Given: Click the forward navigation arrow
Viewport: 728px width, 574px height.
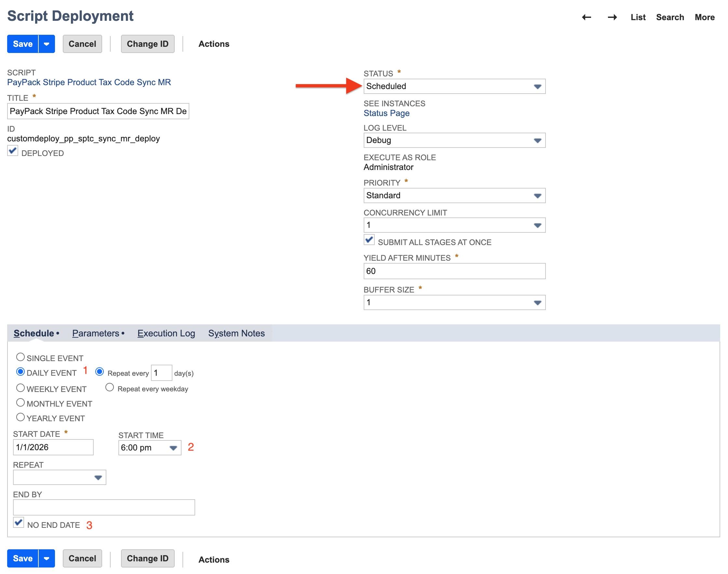Looking at the screenshot, I should click(612, 17).
